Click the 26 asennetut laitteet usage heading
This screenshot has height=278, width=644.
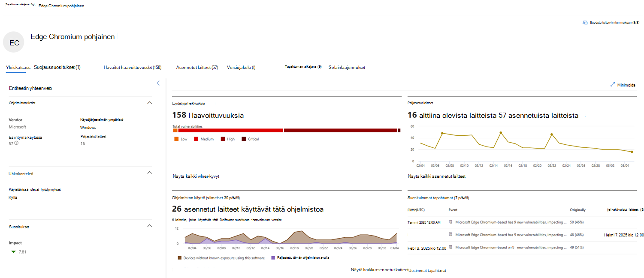pos(248,209)
